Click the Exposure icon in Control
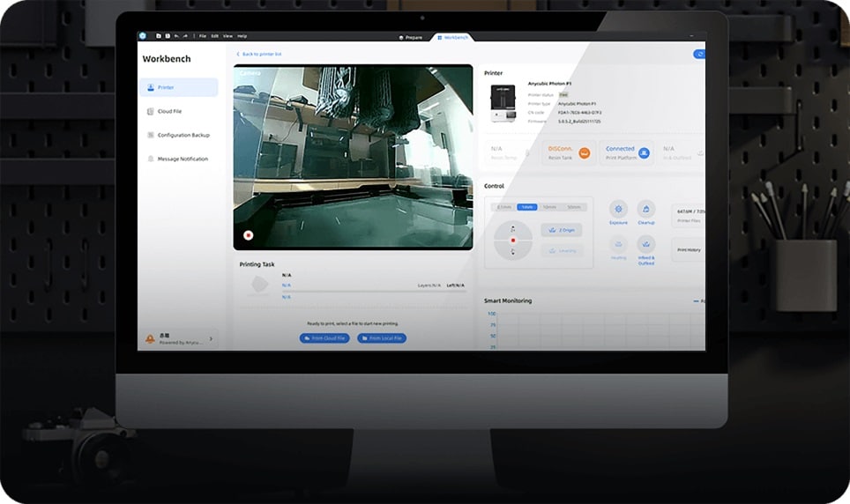 [619, 209]
